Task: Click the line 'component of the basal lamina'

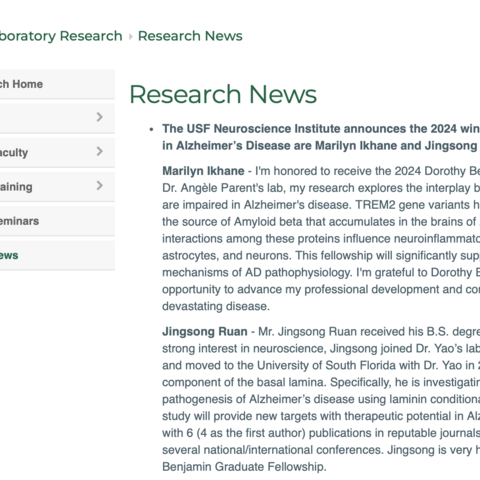Action: [x=321, y=382]
